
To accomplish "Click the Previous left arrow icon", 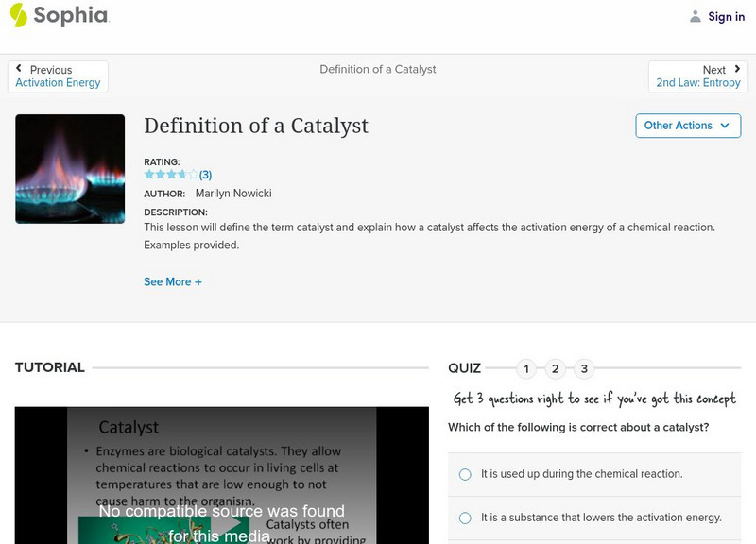I will (x=19, y=69).
